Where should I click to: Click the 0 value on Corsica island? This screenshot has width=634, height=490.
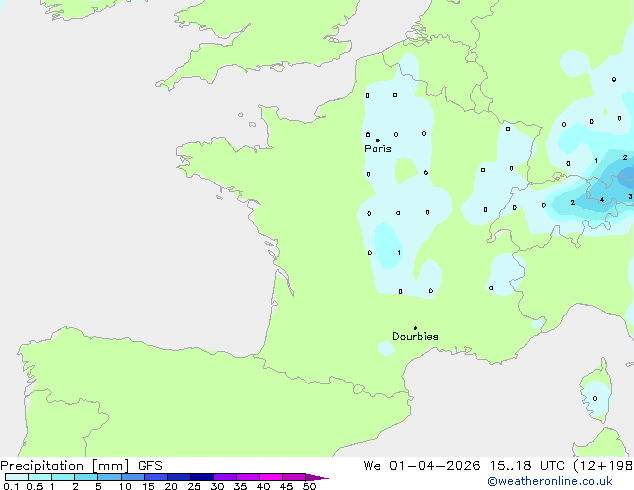click(595, 398)
